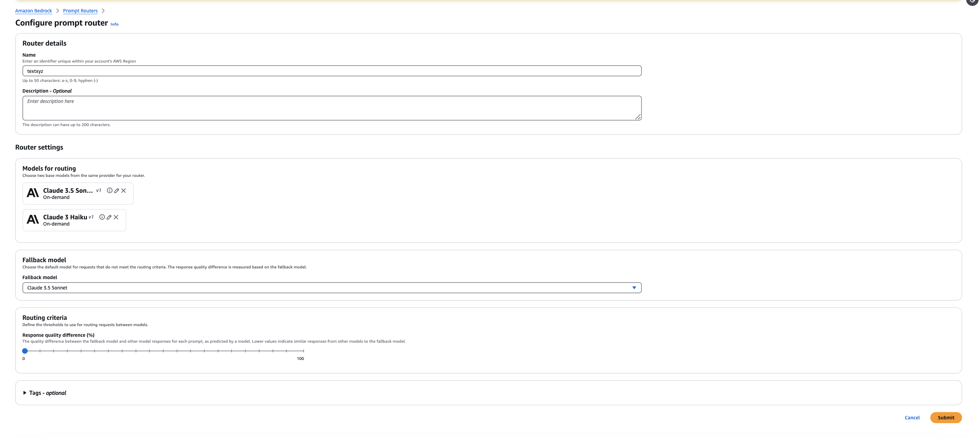The height and width of the screenshot is (438, 980).
Task: Remove Claude 3.5 Sonnet from routing models
Action: pos(124,190)
